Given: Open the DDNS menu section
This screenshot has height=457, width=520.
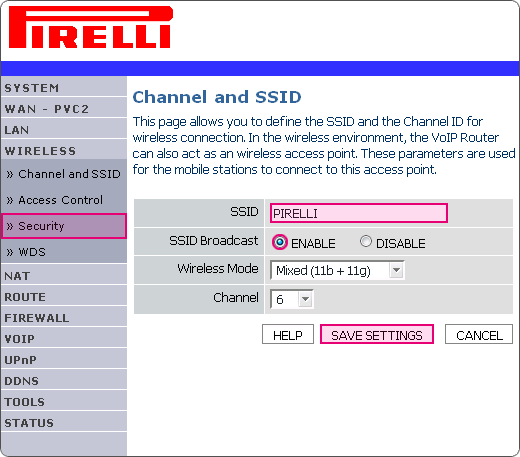Looking at the screenshot, I should [64, 381].
